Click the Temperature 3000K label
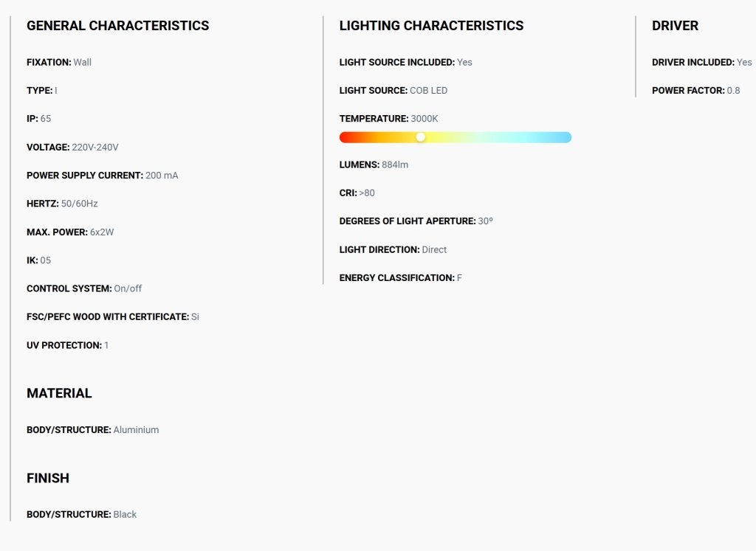 click(x=388, y=119)
